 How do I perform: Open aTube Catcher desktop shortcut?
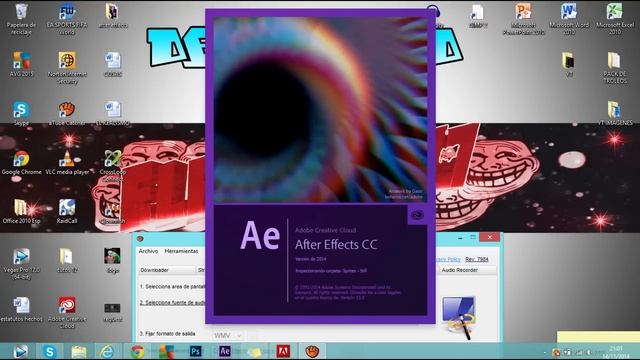pos(67,113)
